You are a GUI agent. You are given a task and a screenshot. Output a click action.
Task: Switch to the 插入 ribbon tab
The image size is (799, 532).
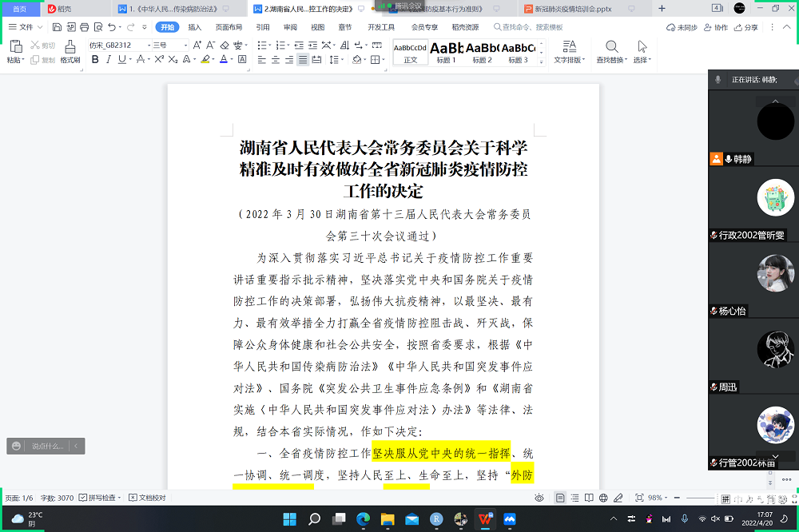tap(195, 27)
